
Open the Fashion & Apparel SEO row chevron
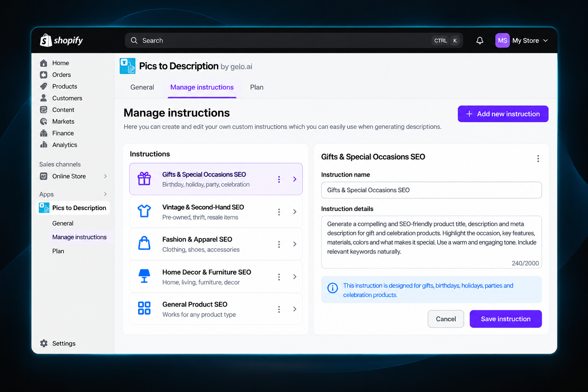tap(295, 244)
